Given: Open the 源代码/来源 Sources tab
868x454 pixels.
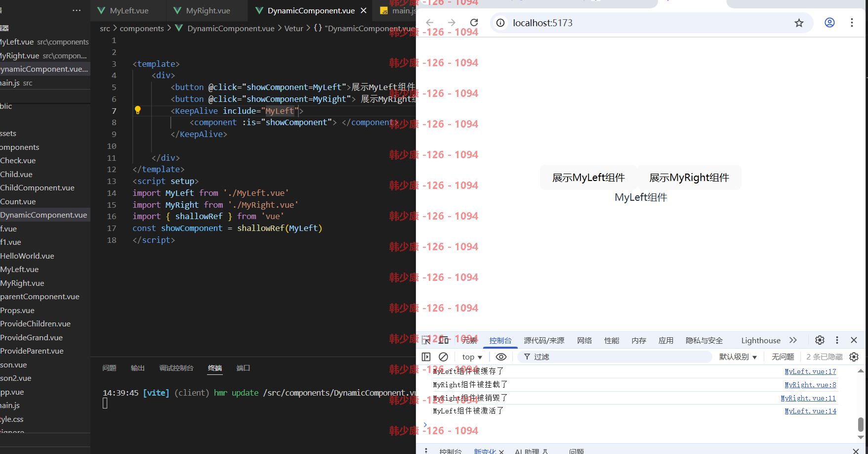Looking at the screenshot, I should click(x=544, y=340).
